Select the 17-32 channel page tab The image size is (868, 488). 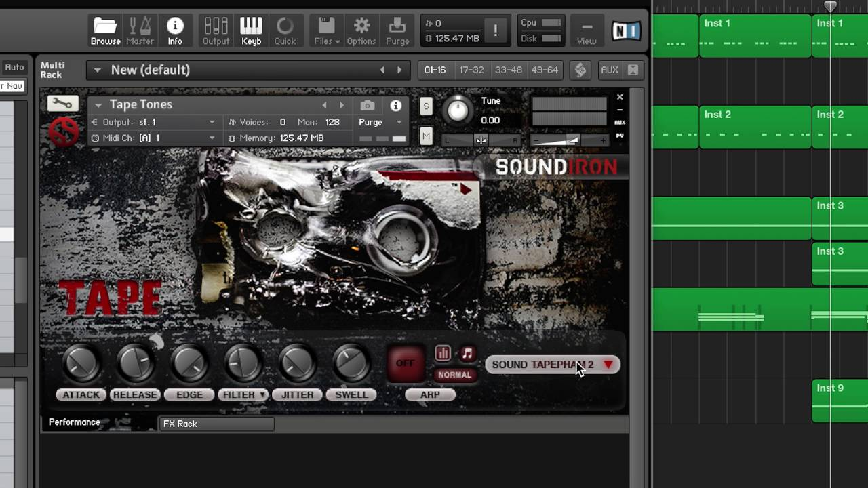471,70
